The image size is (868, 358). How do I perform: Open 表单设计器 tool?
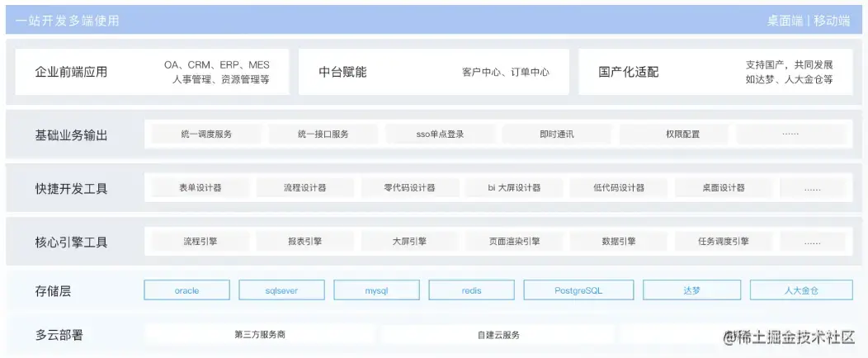tap(200, 188)
